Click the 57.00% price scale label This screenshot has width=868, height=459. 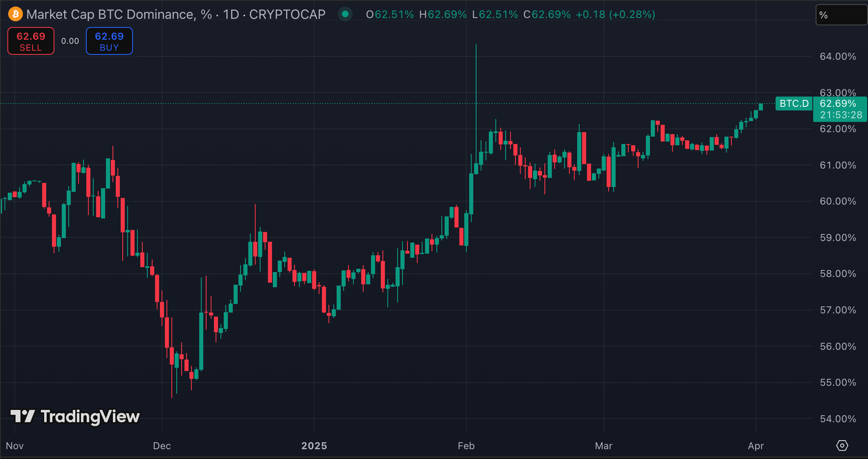838,310
